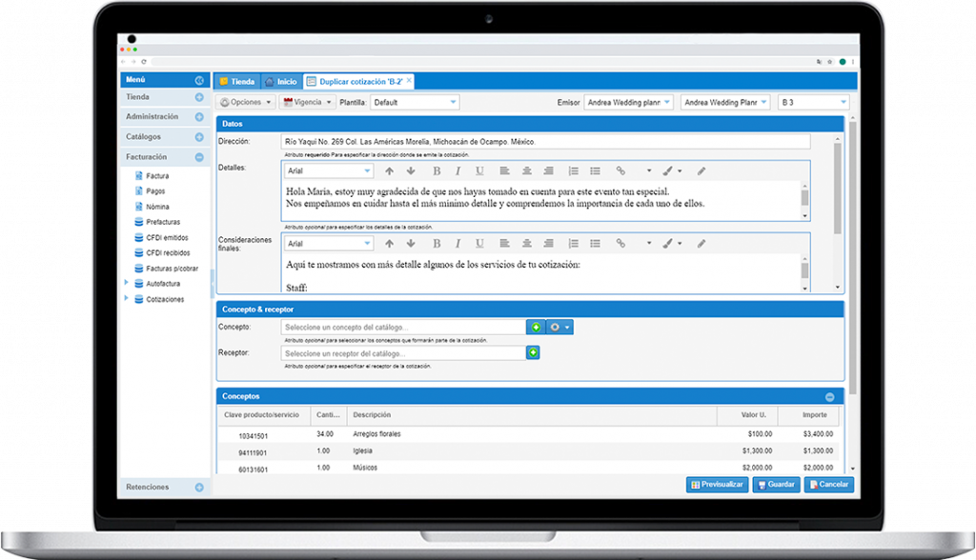
Task: Open text color brush picker in Detalles
Action: point(672,171)
